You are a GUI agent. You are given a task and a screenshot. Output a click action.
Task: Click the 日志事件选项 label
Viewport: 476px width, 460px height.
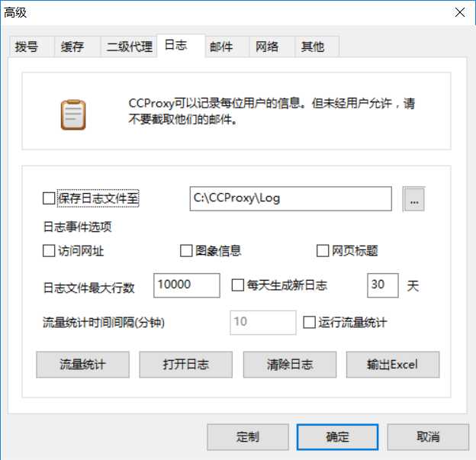pyautogui.click(x=77, y=227)
